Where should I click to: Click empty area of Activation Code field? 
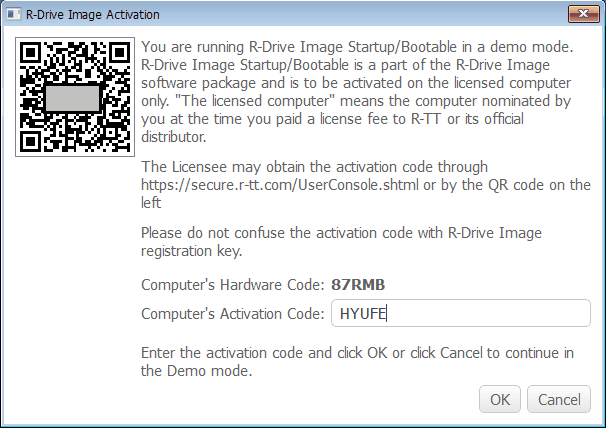coord(487,313)
